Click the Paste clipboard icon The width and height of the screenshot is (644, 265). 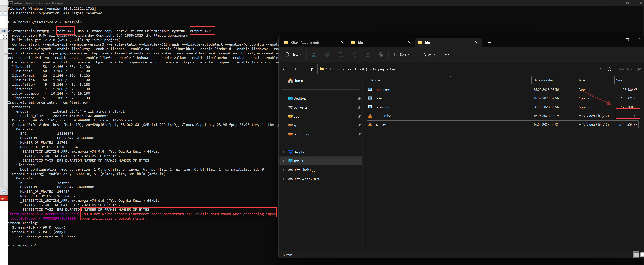click(341, 54)
